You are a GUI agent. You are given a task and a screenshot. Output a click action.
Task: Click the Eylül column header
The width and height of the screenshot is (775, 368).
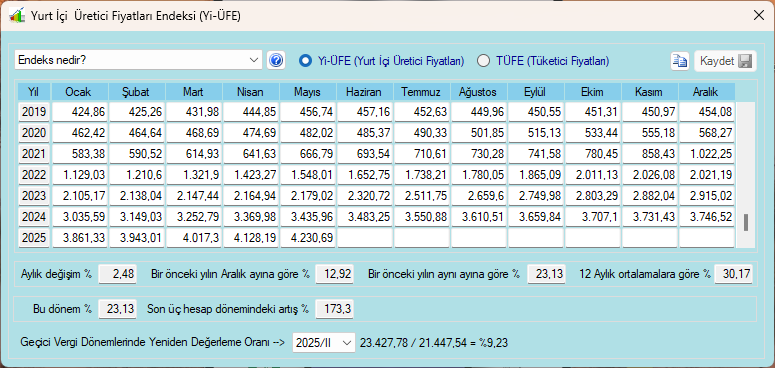coord(536,92)
